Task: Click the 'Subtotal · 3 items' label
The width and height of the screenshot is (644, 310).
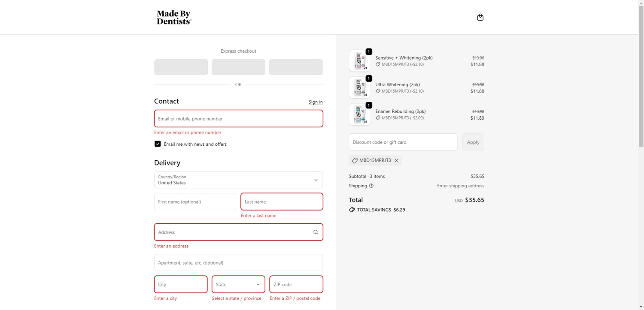Action: (367, 176)
